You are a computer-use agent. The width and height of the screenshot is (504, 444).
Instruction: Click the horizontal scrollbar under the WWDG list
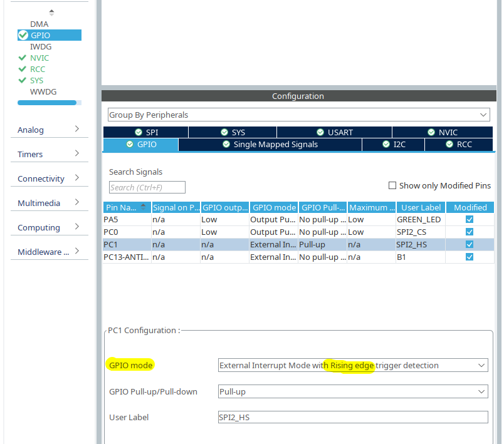tap(47, 103)
